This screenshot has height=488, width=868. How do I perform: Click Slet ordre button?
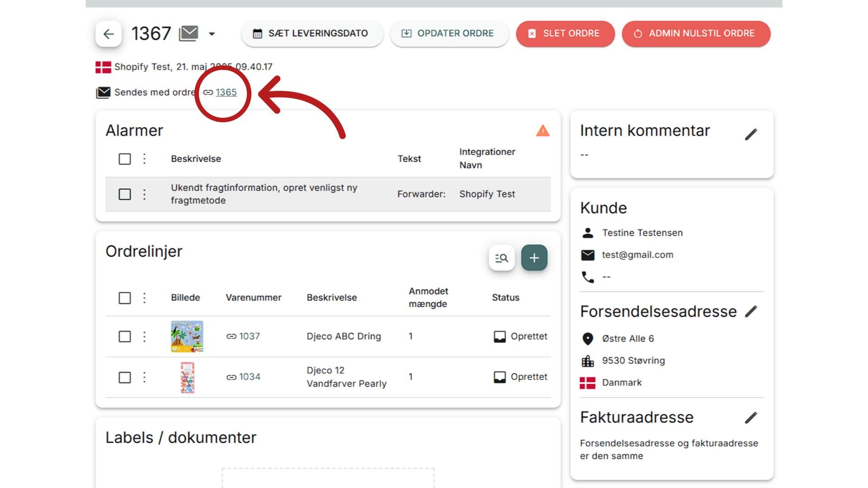[565, 33]
